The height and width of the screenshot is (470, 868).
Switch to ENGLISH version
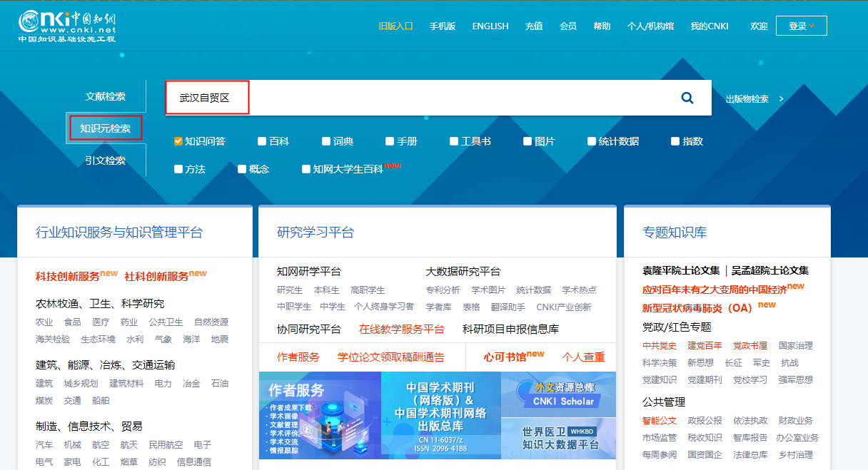(x=490, y=26)
